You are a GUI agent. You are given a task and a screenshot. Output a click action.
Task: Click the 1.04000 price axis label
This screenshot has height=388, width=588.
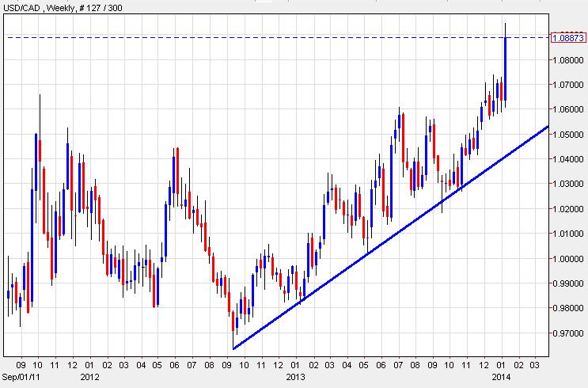pos(568,159)
